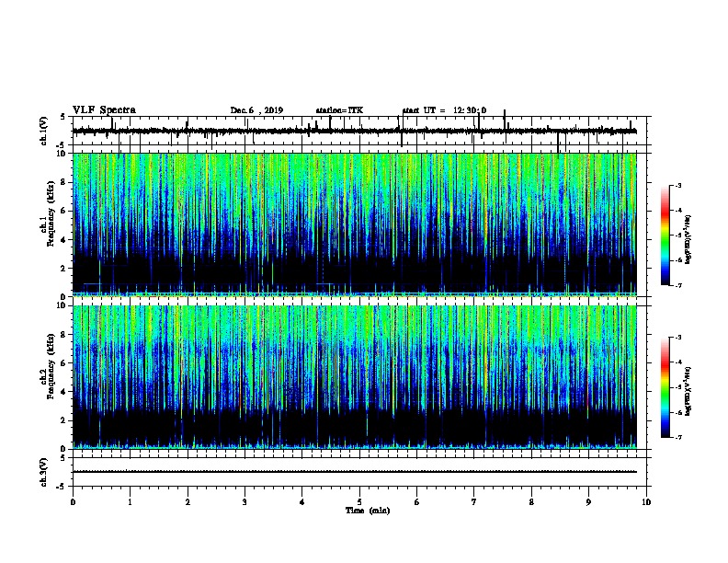Click the "0" tick on time axis
The width and height of the screenshot is (728, 563).
[x=73, y=502]
